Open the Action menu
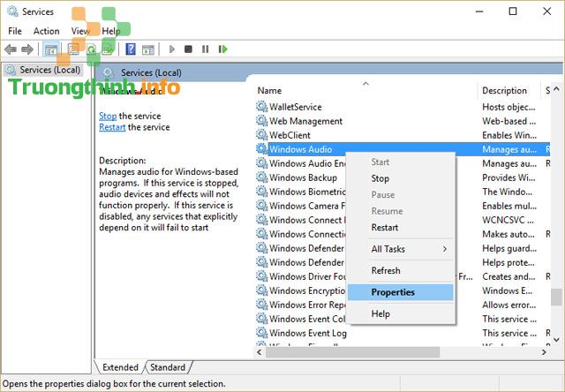The height and width of the screenshot is (392, 565). (46, 32)
